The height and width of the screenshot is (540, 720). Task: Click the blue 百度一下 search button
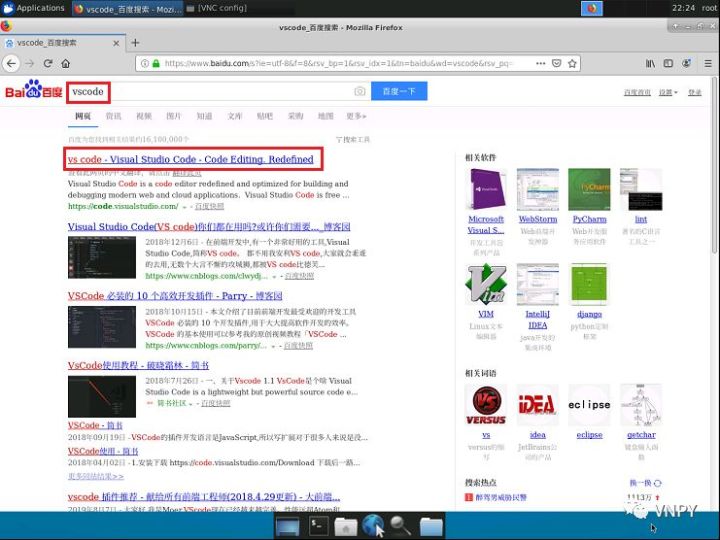pyautogui.click(x=399, y=91)
